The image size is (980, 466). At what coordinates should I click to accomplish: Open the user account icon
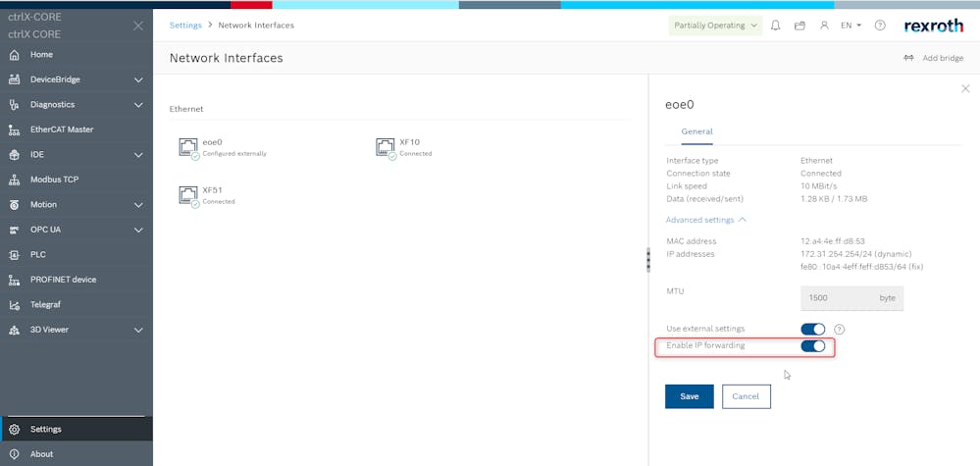pyautogui.click(x=824, y=26)
